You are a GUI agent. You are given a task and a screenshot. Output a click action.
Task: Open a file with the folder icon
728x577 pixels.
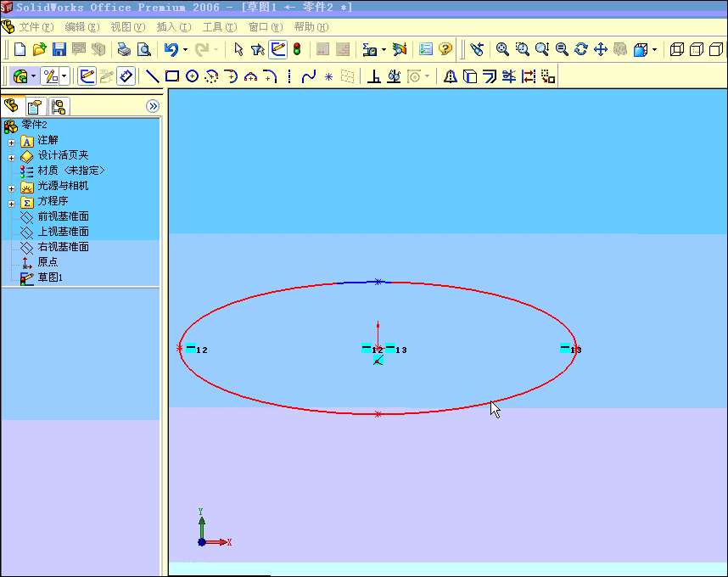40,49
